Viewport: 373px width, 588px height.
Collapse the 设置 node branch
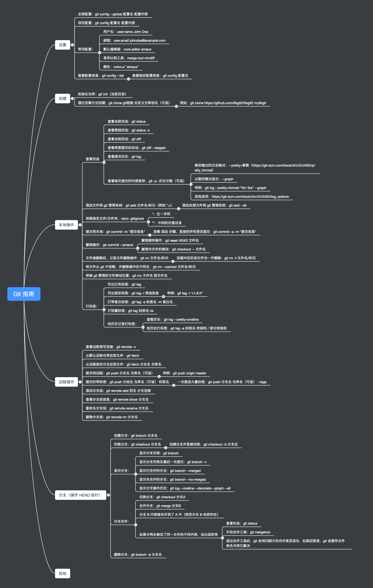point(72,45)
